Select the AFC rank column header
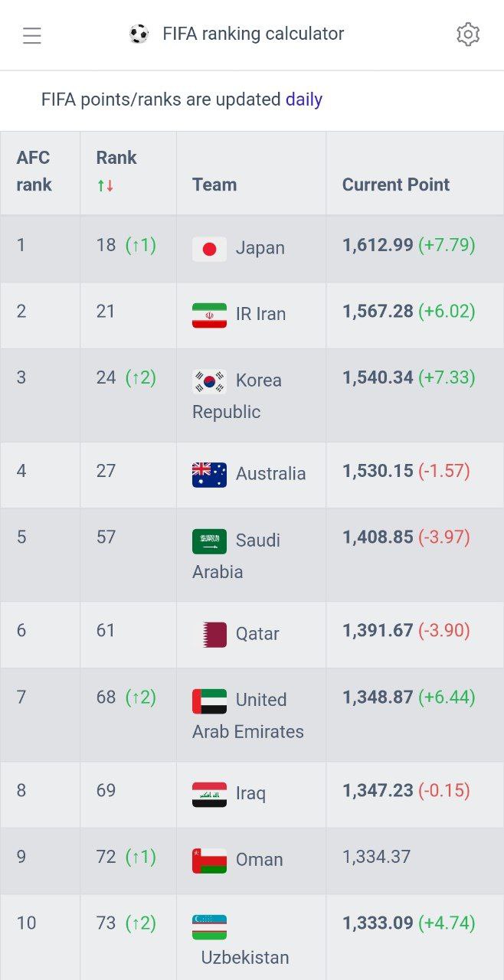The image size is (504, 980). [x=33, y=171]
